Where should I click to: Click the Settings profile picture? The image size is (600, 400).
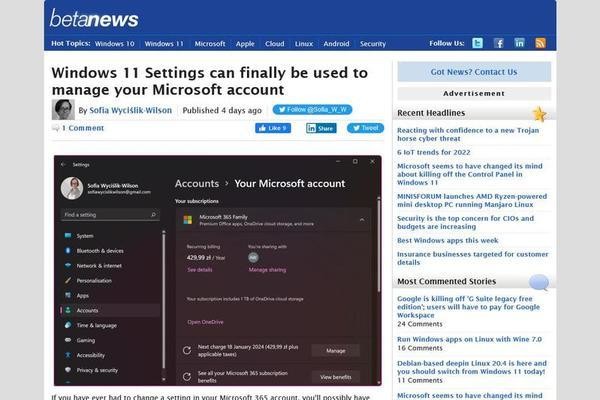pyautogui.click(x=72, y=188)
